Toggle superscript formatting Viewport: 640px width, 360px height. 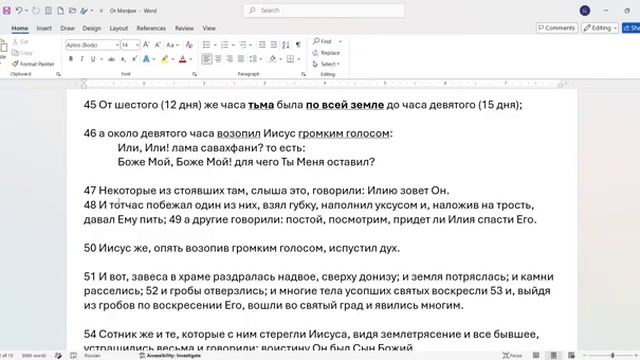pyautogui.click(x=134, y=59)
